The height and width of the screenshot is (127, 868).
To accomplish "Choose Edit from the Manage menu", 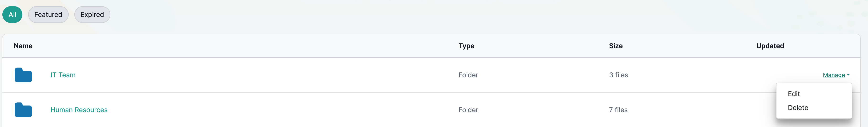I will click(794, 94).
